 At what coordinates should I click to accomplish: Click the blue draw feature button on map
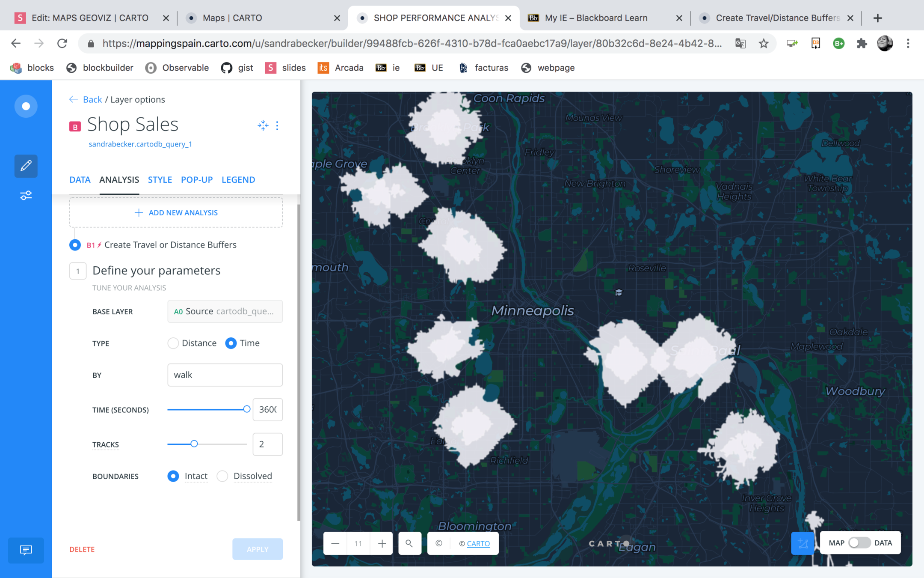point(803,543)
